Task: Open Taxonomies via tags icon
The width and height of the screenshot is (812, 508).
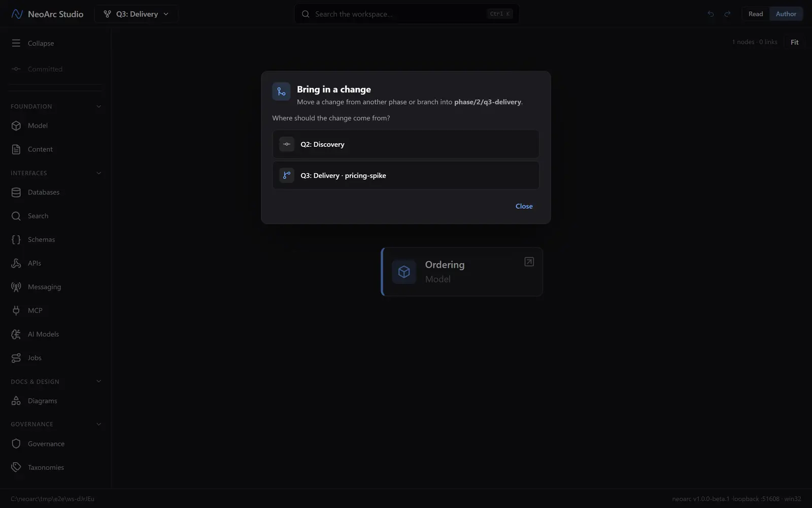Action: coord(16,467)
